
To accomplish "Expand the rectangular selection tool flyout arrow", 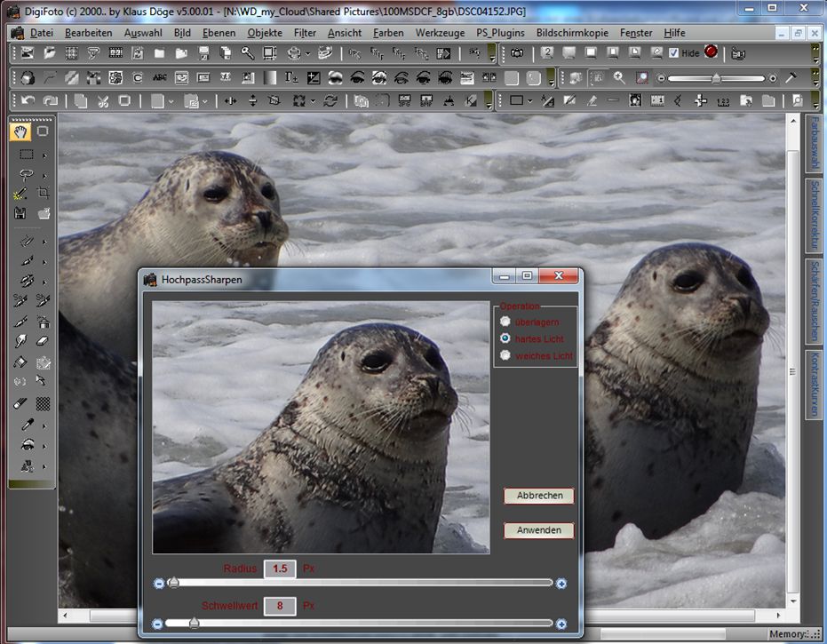I will [44, 155].
